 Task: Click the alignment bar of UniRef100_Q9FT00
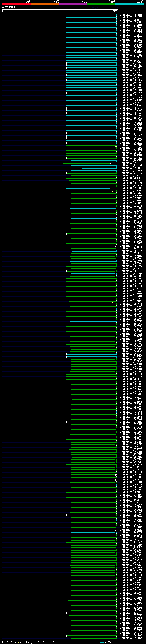point(91,27)
